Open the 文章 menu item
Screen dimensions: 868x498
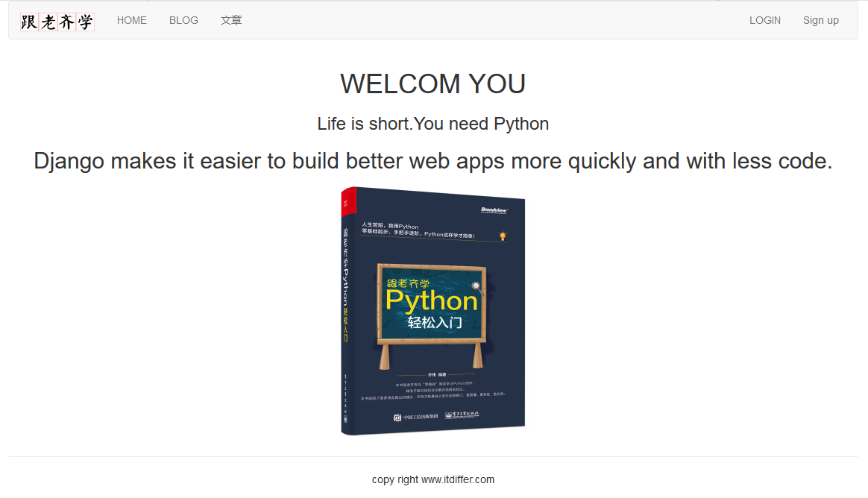[x=231, y=20]
